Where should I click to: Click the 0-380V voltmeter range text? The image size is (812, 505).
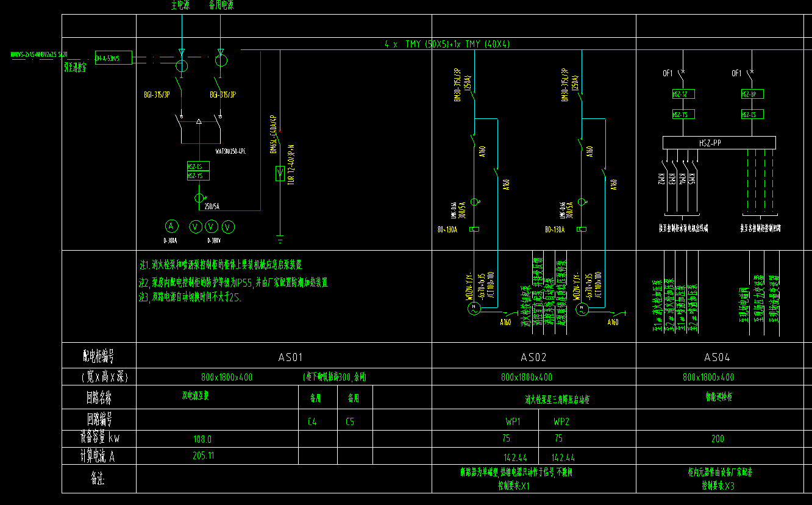(x=214, y=240)
